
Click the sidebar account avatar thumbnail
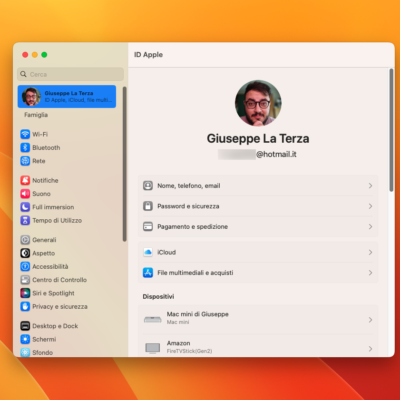click(x=31, y=96)
